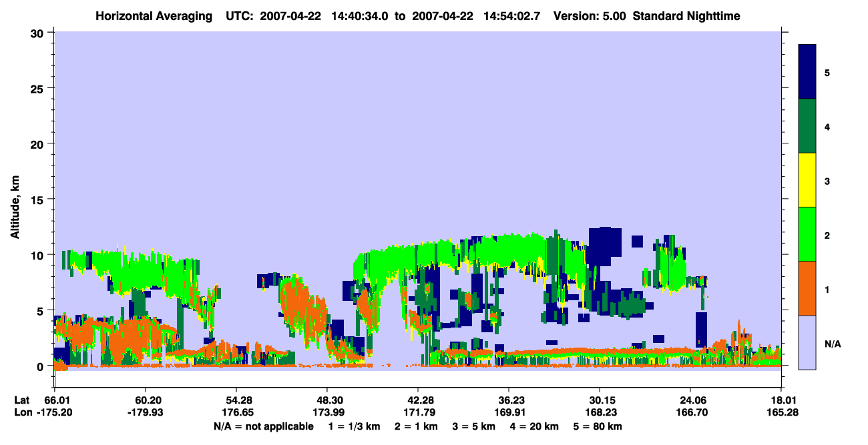This screenshot has height=445, width=868.
Task: Click the dark green colorbar segment labeled 4
Action: coord(807,126)
